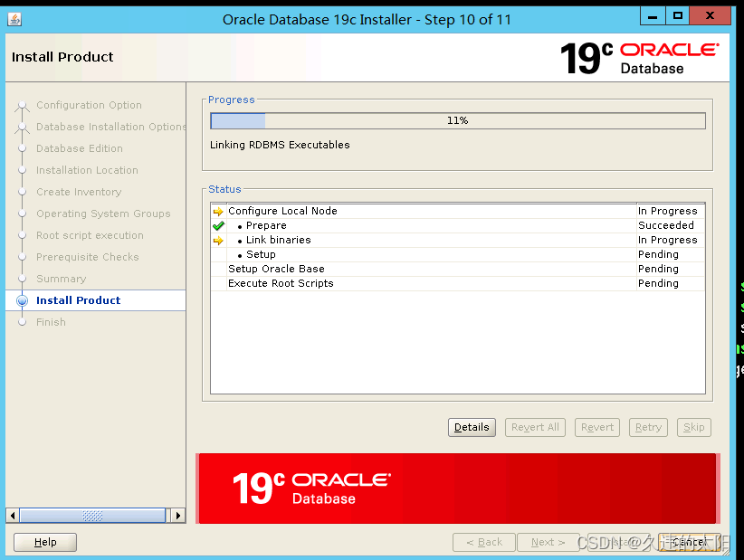This screenshot has width=744, height=560.
Task: Click the Revert button
Action: pos(597,427)
